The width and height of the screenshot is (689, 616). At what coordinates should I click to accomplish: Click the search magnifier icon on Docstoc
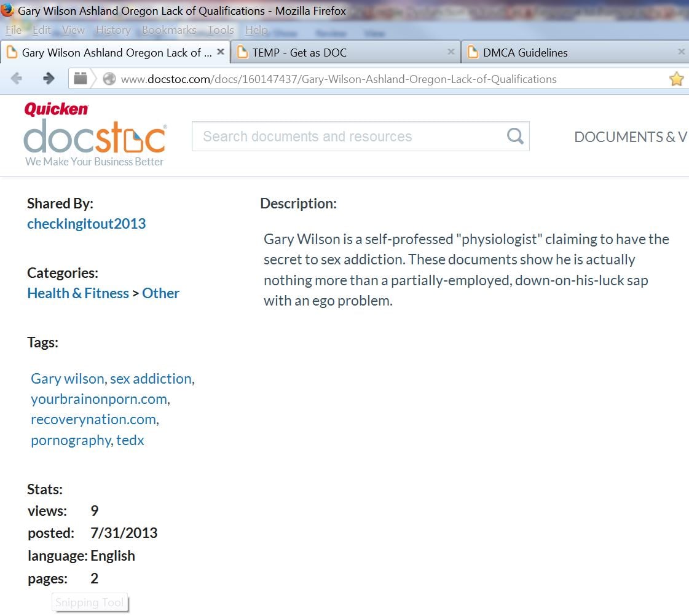(515, 136)
